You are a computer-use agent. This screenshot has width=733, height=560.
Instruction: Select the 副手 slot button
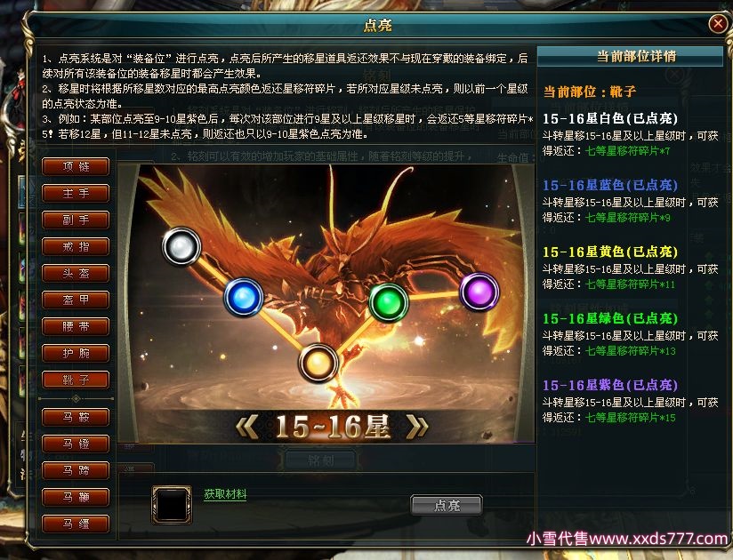[x=76, y=220]
